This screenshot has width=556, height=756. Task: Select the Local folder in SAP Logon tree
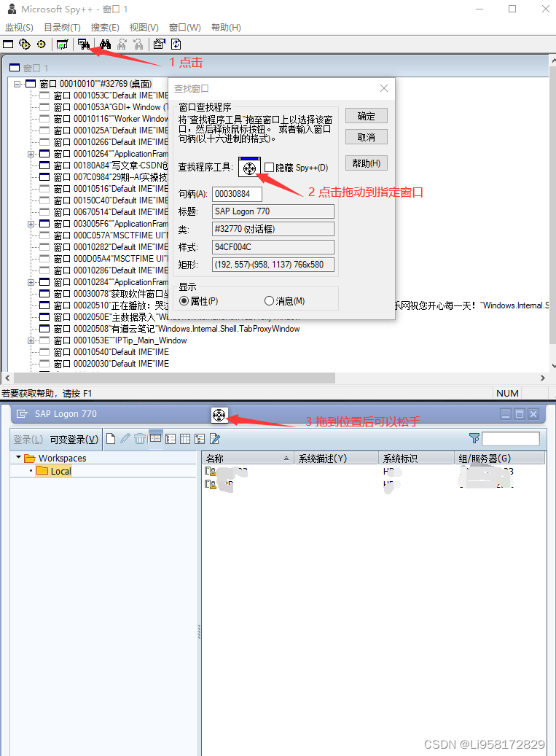60,471
